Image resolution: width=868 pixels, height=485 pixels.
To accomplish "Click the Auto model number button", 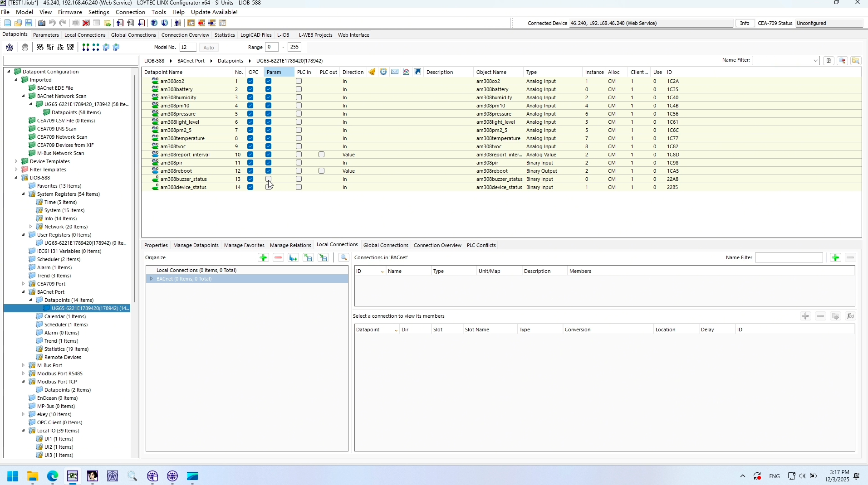I will [209, 48].
